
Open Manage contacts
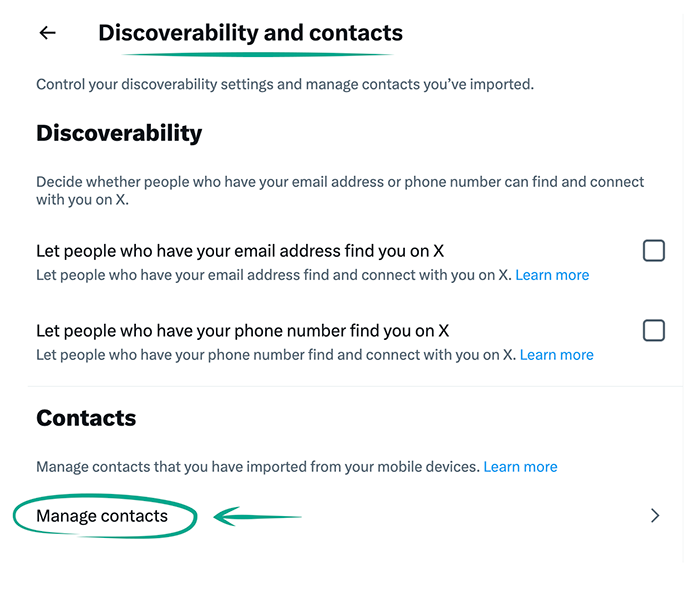(102, 516)
